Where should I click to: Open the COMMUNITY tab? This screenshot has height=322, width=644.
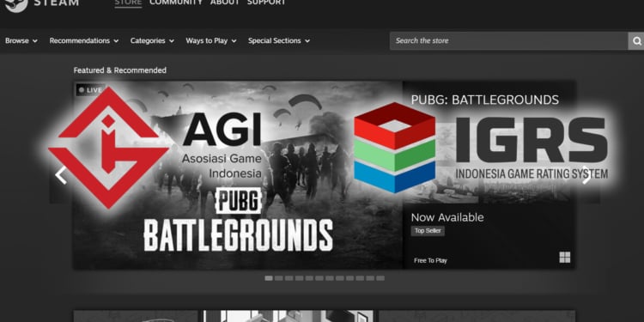point(176,3)
